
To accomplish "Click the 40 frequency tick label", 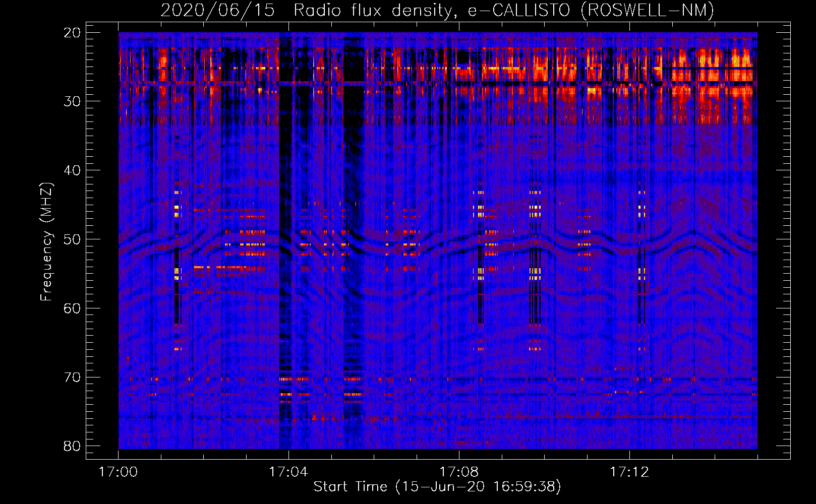I will (72, 170).
